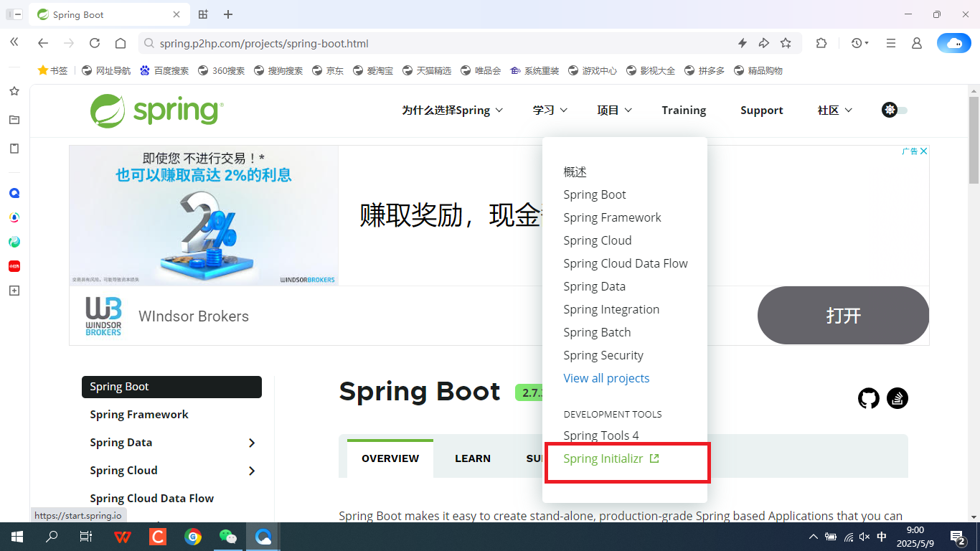Click the Spring logo
This screenshot has width=980, height=551.
coord(156,110)
